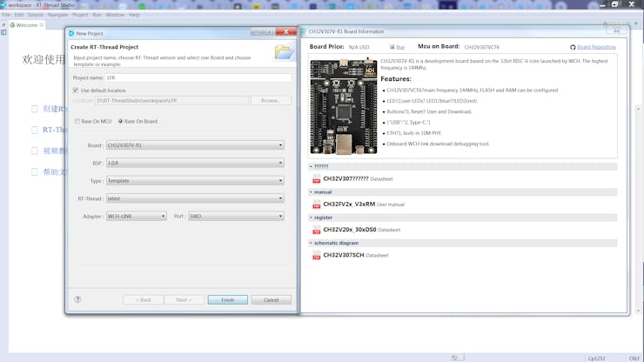Open the Board dropdown CH32V307V-R1
The image size is (644, 362).
(x=194, y=145)
